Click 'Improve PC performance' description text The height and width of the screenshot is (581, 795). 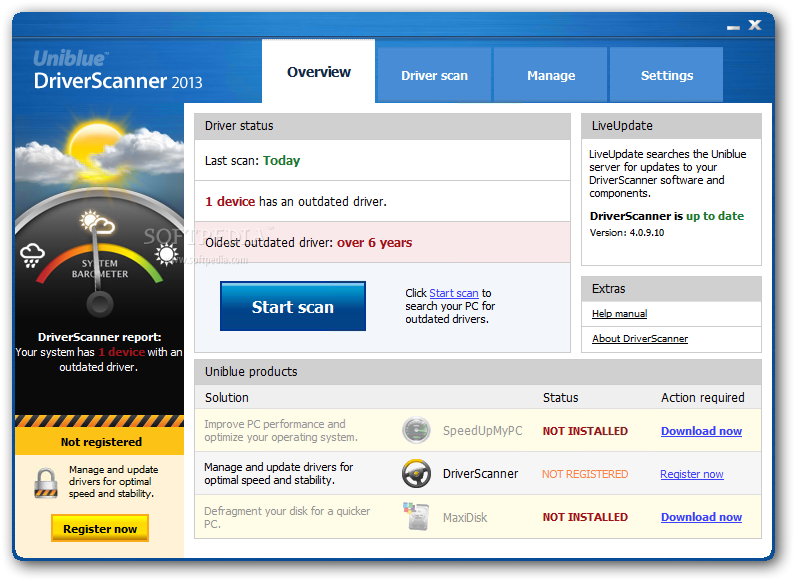point(281,430)
